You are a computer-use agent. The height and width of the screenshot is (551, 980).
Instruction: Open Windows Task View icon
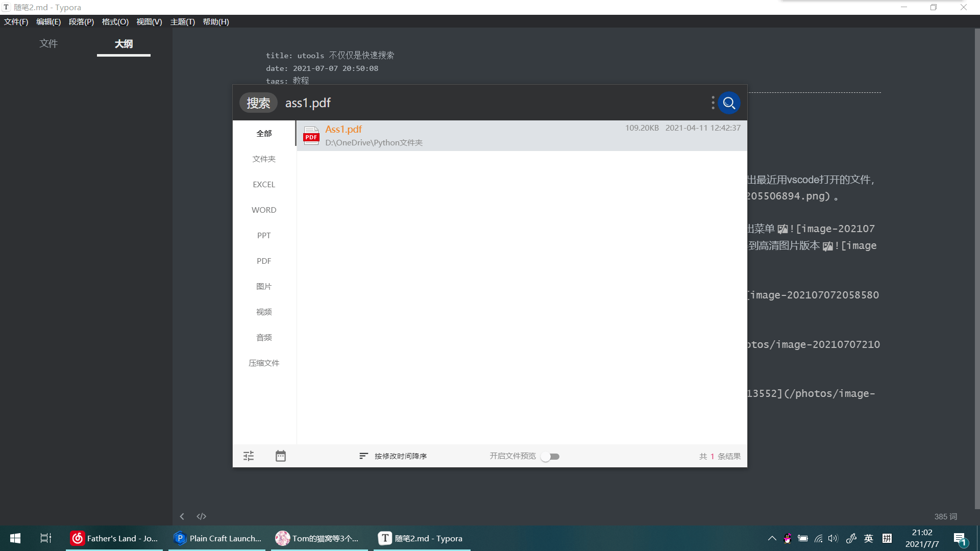[x=45, y=538]
